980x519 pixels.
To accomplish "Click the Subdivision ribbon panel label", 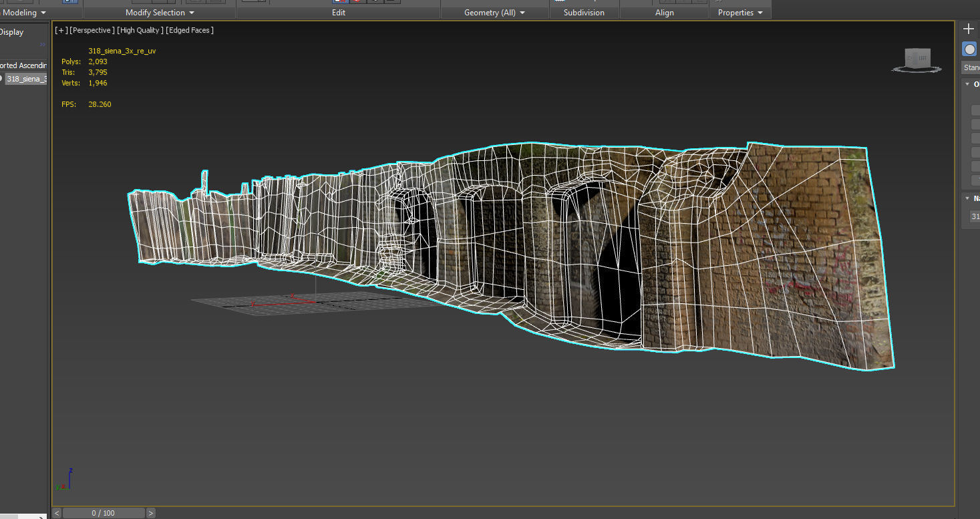I will click(x=584, y=13).
